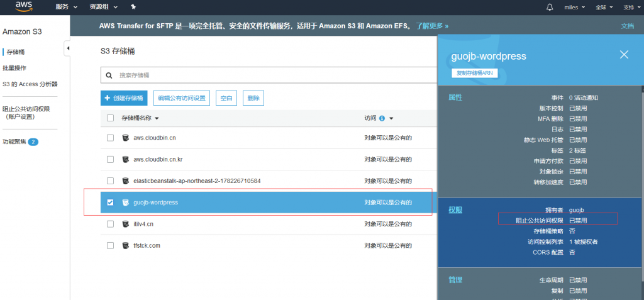The width and height of the screenshot is (644, 300).
Task: Collapse the S3 sidebar arrow handle
Action: (x=68, y=48)
